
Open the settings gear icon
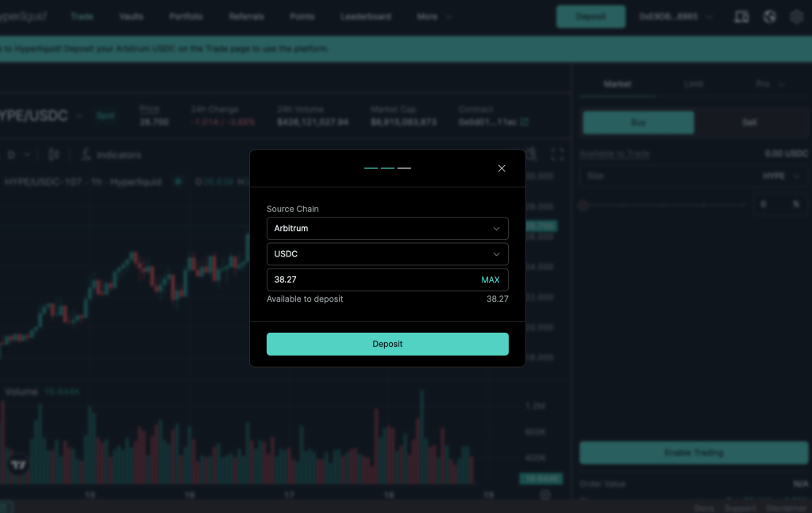796,17
